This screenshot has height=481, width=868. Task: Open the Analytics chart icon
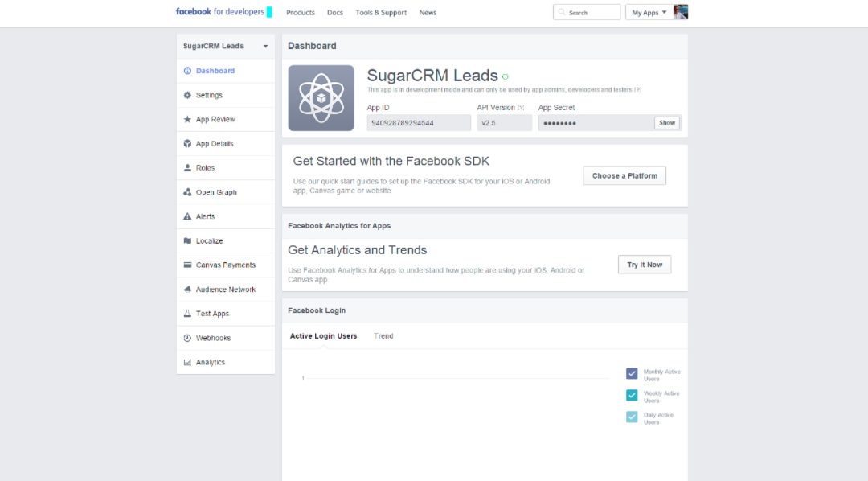click(187, 363)
